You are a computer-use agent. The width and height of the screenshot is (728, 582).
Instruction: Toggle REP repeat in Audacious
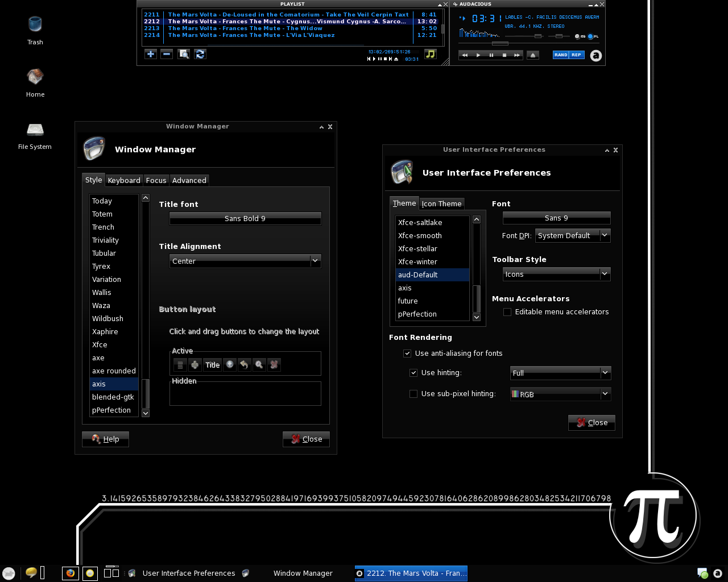click(576, 55)
